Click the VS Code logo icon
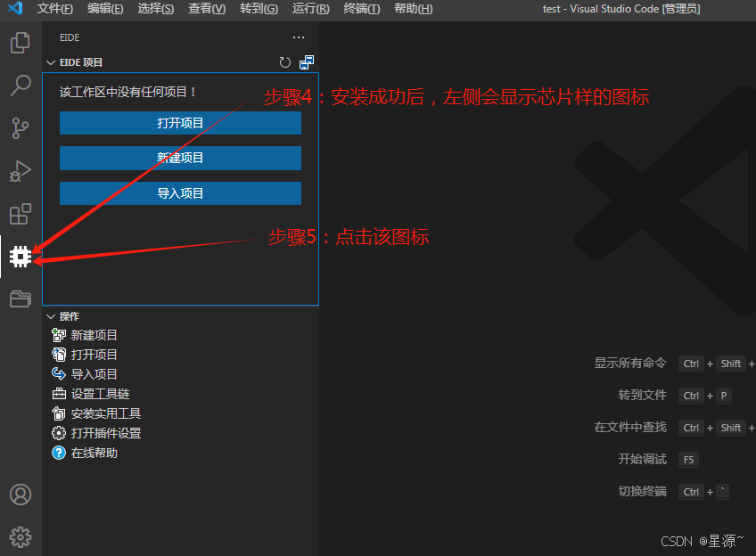 [15, 8]
